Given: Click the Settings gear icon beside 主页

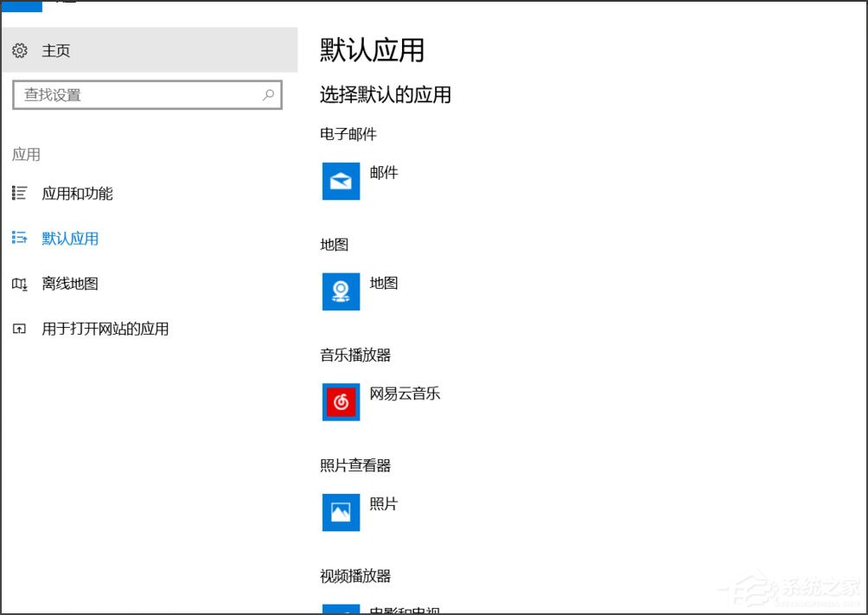Looking at the screenshot, I should (19, 50).
